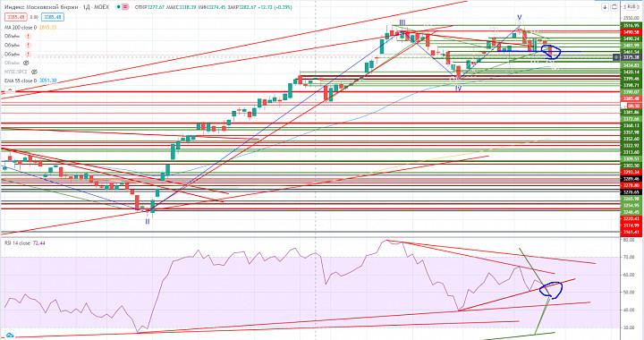Click the 3516.95 green price level label
Screen dimensions: 644x340
(631, 25)
